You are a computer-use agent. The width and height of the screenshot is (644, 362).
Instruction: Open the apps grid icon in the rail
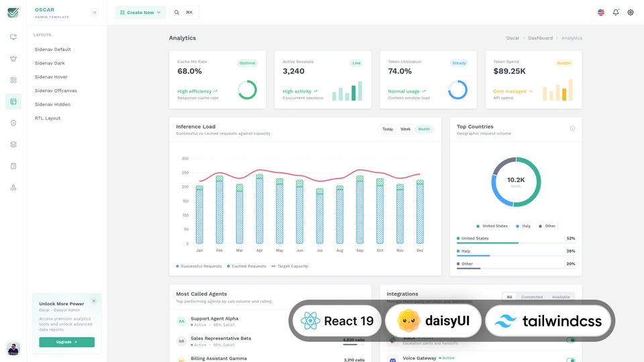[x=13, y=80]
